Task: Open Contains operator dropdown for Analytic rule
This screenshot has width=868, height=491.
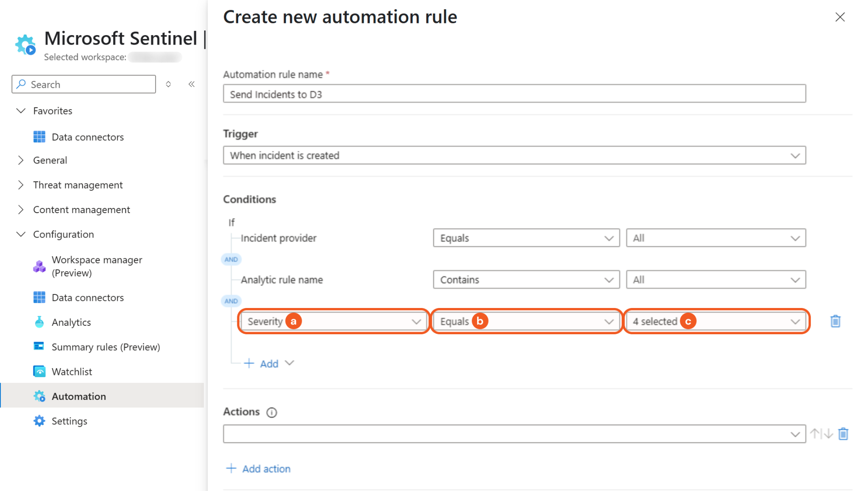Action: [x=526, y=280]
